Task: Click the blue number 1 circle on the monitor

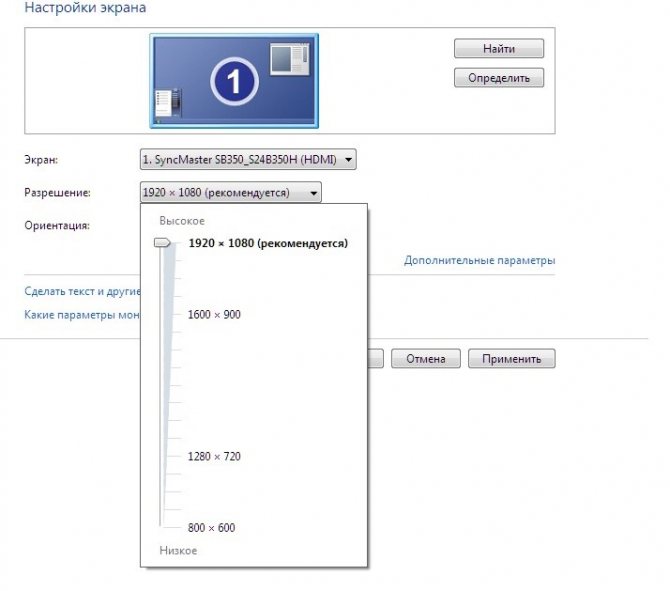Action: click(234, 83)
